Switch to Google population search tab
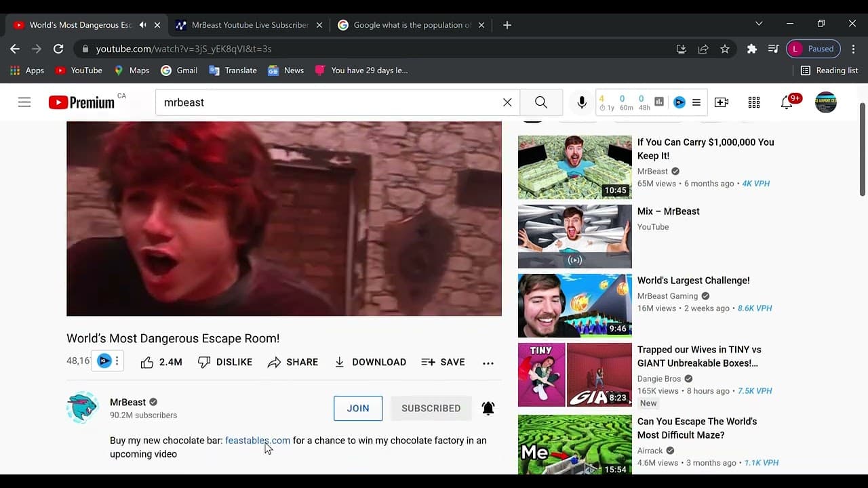The image size is (868, 488). (x=412, y=25)
